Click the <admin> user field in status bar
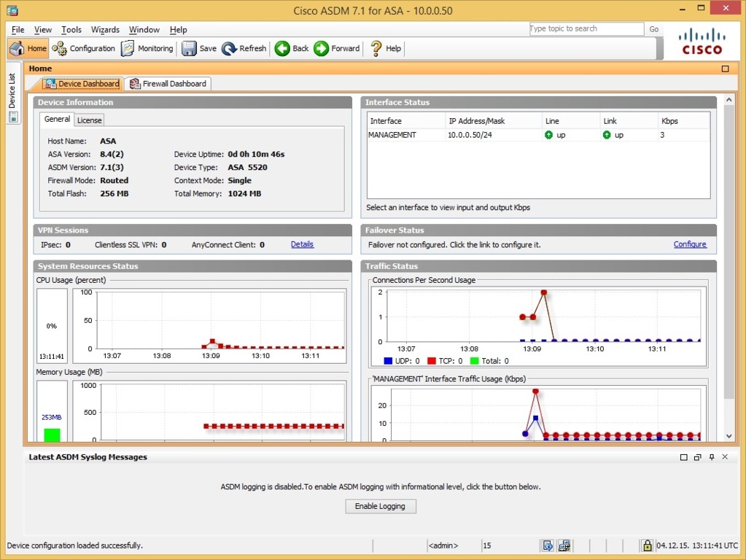Screen dimensions: 746x560 click(x=443, y=545)
